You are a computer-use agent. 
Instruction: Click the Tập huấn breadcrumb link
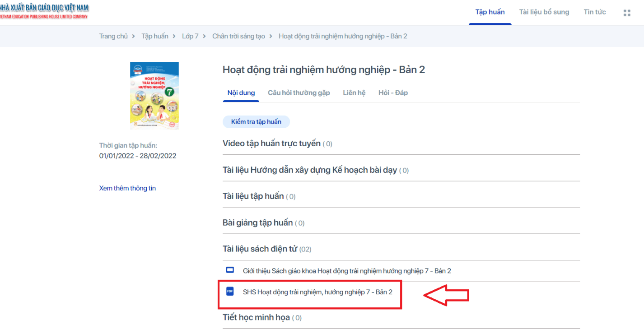tap(155, 36)
